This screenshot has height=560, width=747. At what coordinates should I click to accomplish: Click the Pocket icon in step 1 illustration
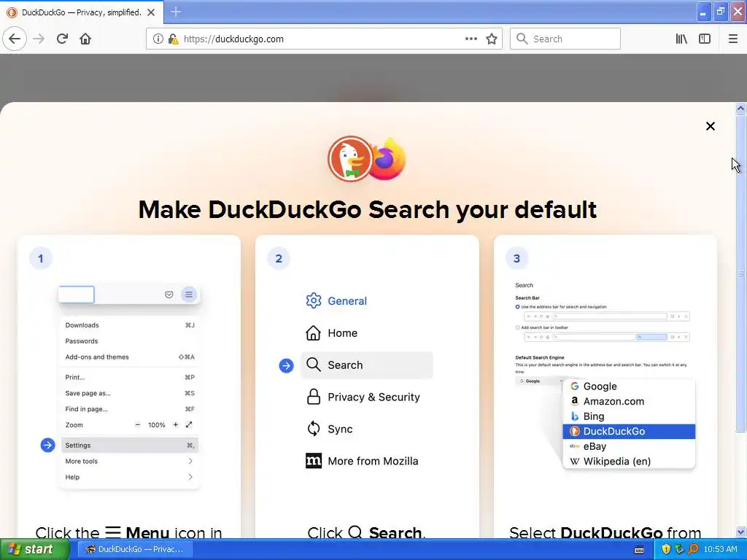tap(169, 295)
